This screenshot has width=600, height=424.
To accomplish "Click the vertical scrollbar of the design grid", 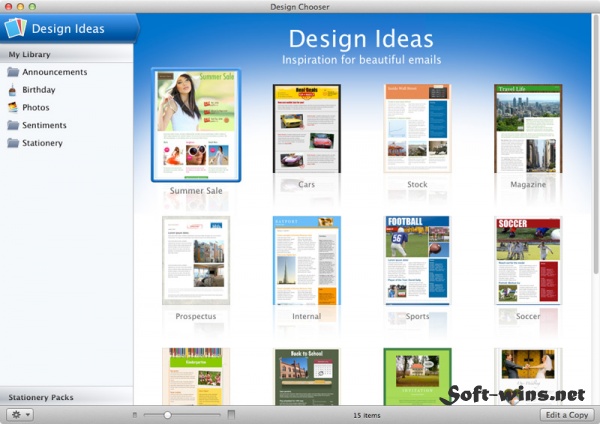I will (x=596, y=144).
